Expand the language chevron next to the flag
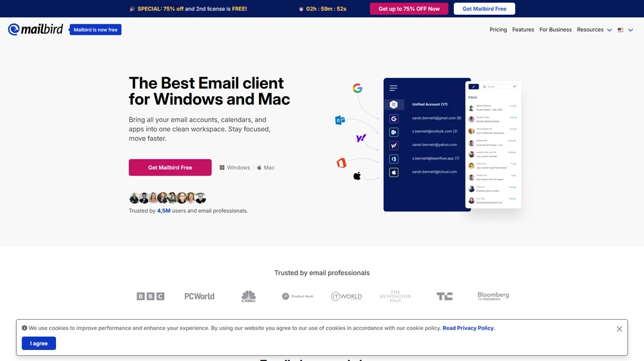The image size is (644, 361). [x=630, y=30]
